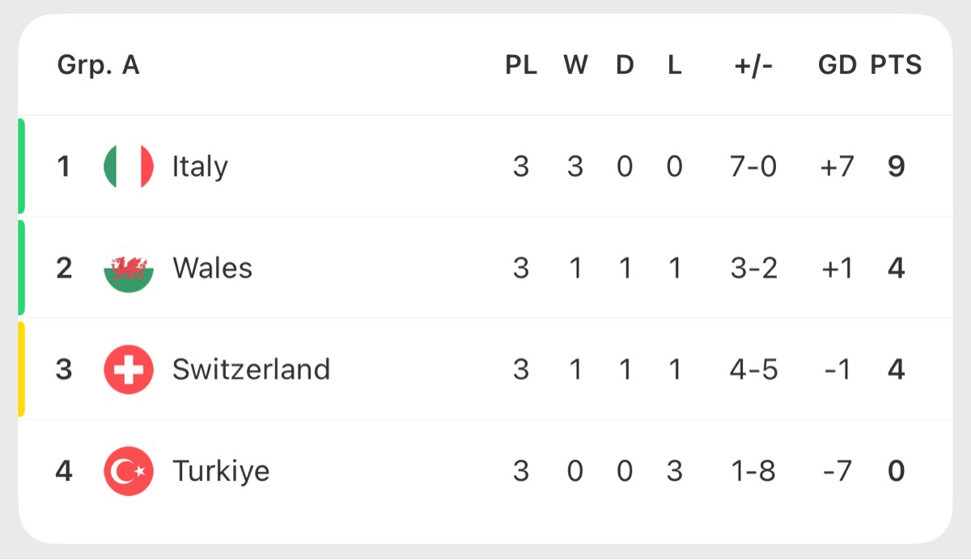Click Italy's 9 points value
This screenshot has height=560, width=971.
tap(896, 167)
